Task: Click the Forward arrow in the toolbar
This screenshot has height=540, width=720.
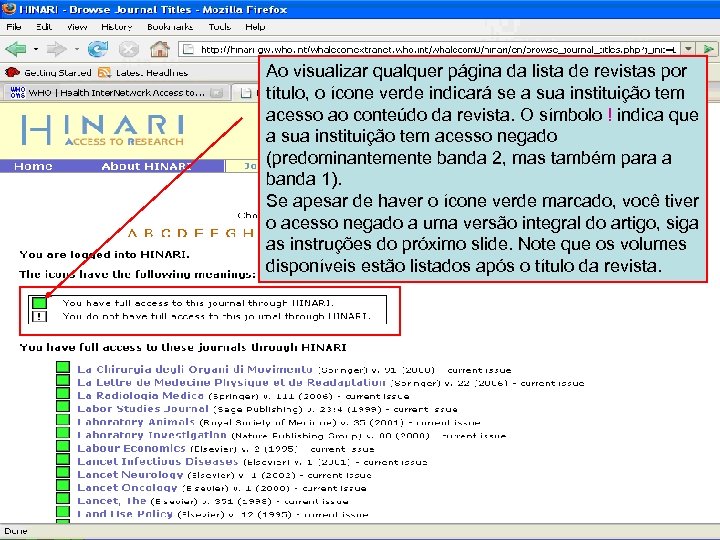Action: pyautogui.click(x=56, y=49)
